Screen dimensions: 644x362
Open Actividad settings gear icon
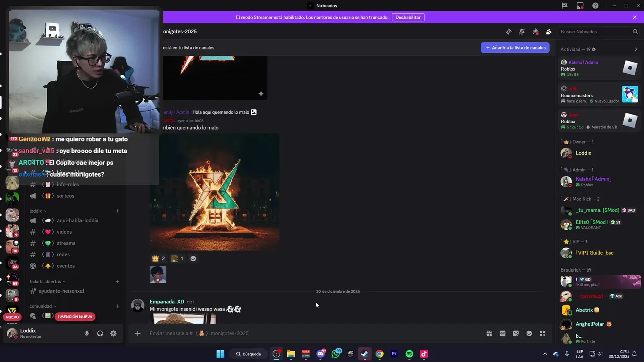click(594, 49)
